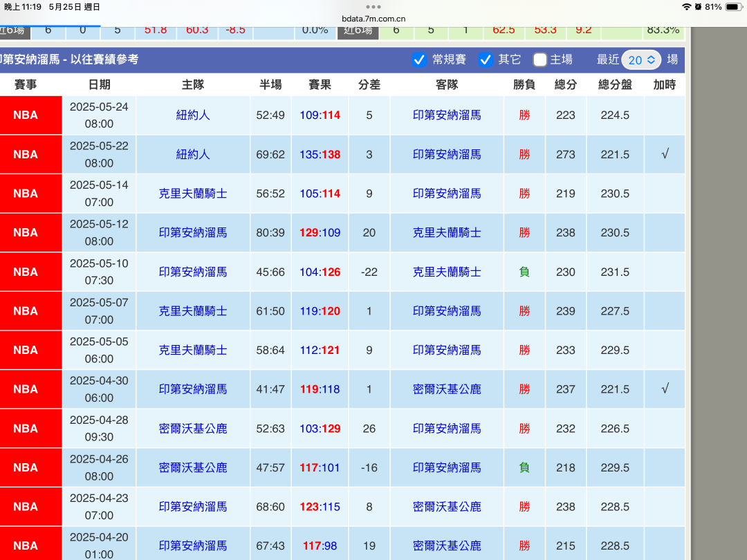Click halftime score 80:39

click(x=270, y=232)
